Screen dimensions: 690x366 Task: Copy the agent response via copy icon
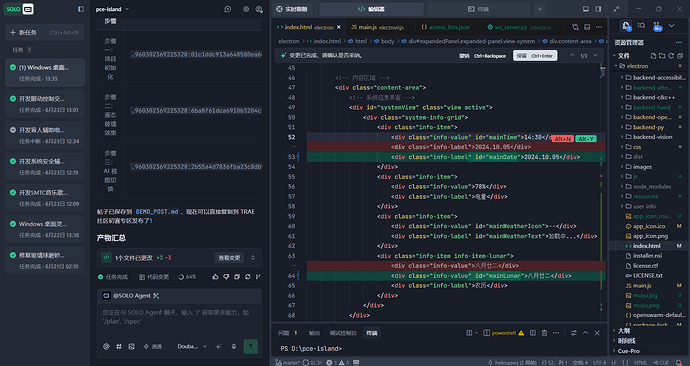click(x=237, y=277)
